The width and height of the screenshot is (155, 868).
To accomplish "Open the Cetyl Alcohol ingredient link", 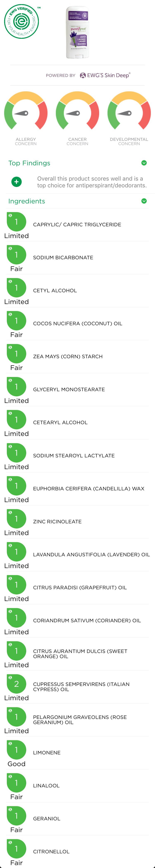I will coord(55,290).
